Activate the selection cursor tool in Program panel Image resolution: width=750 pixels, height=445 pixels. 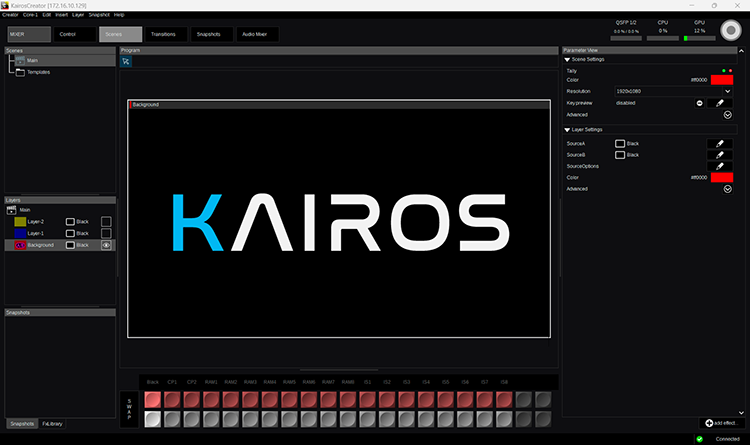(126, 61)
